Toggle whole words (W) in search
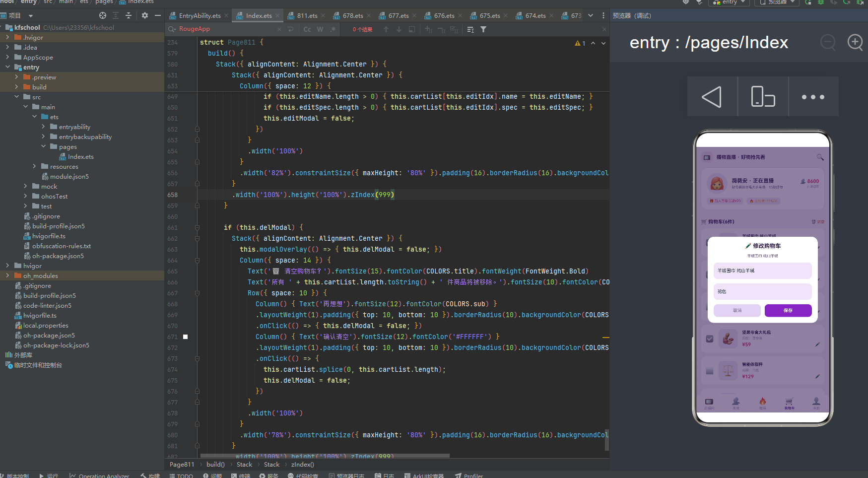 click(320, 29)
